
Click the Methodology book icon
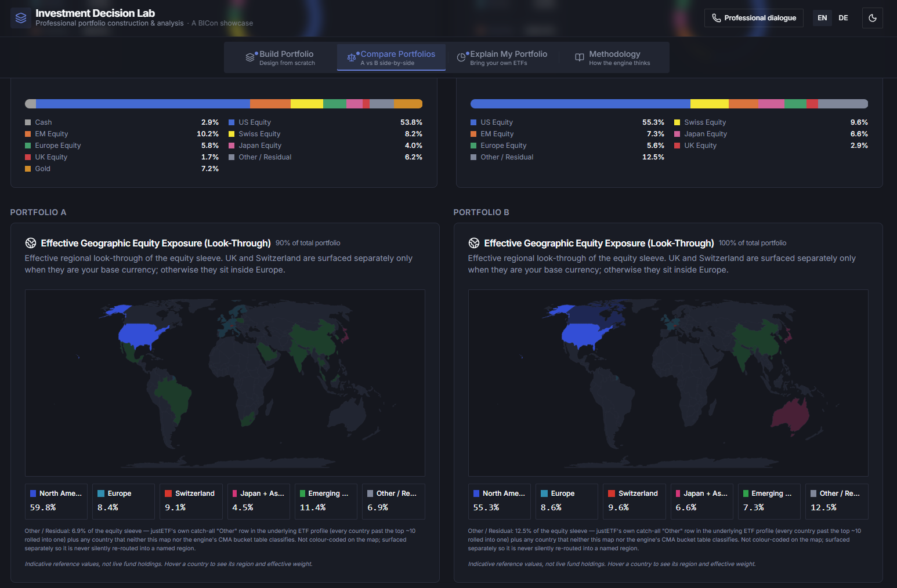tap(579, 57)
